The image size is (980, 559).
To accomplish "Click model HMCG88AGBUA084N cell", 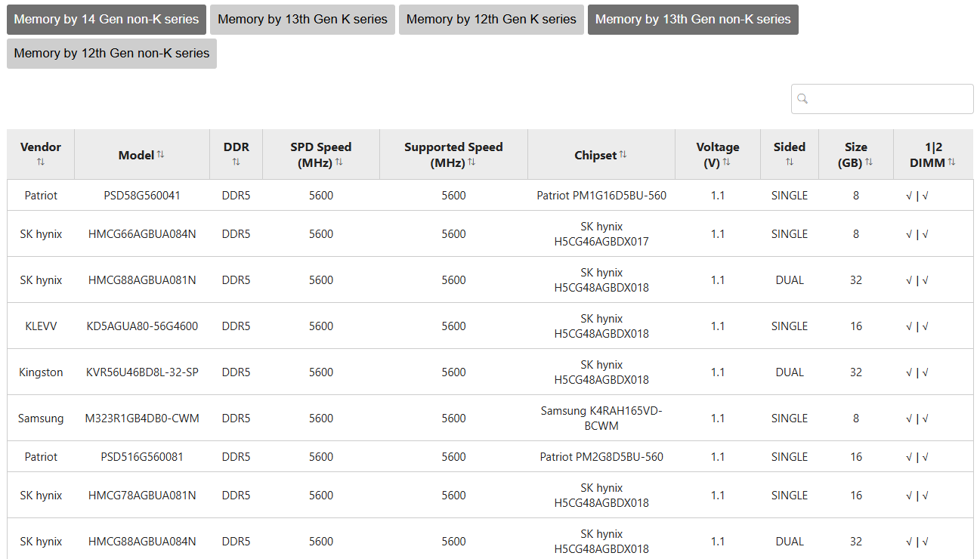I will 142,542.
